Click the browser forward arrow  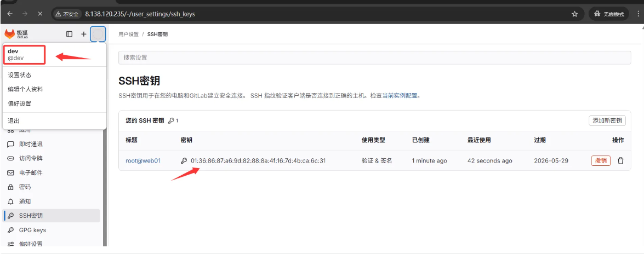coord(25,14)
